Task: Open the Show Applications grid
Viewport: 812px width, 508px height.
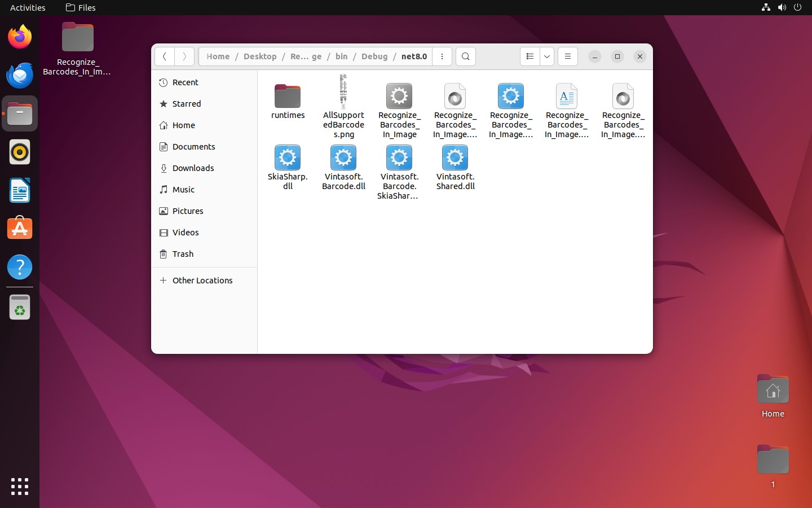Action: (x=20, y=486)
